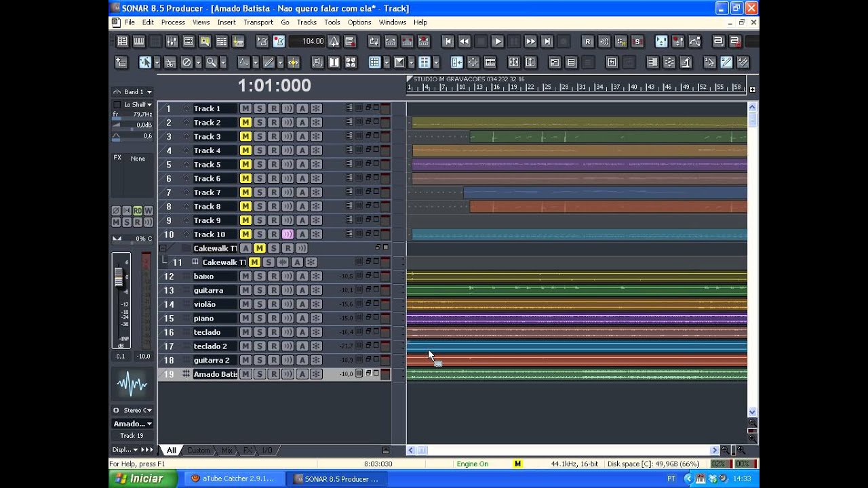Click the red S un-solo toolbar icon

click(637, 41)
